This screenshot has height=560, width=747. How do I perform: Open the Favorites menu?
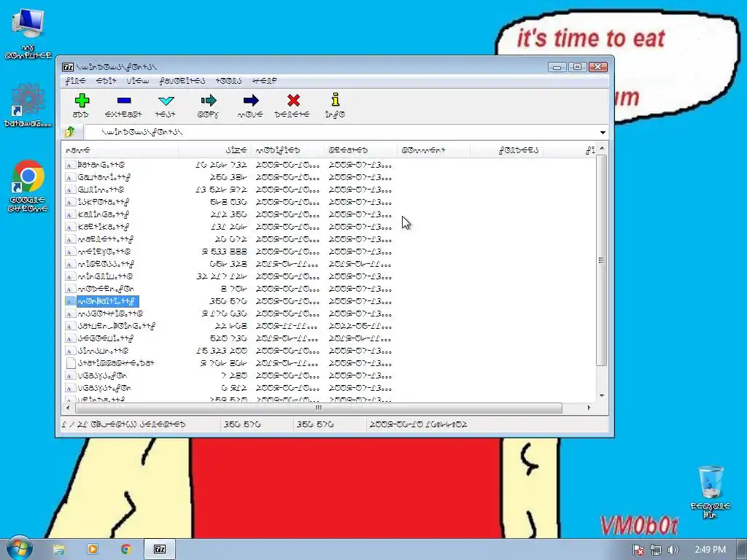(x=182, y=81)
